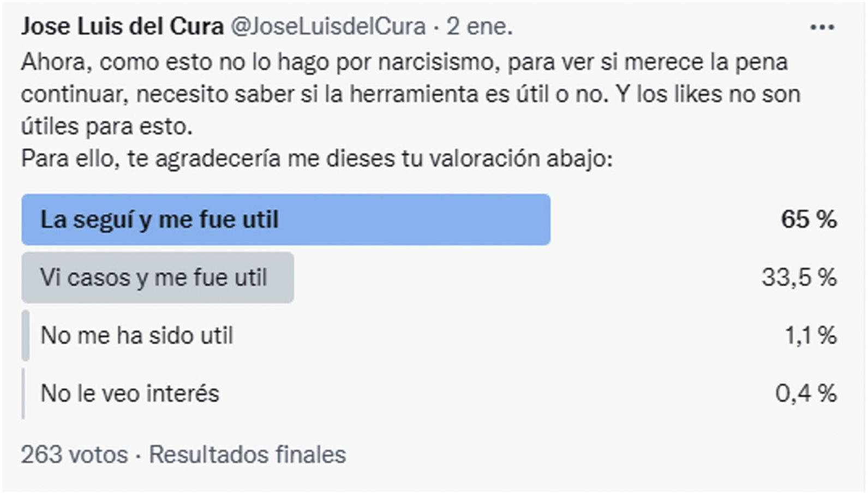This screenshot has width=868, height=494.
Task: Click the 33,5 % result value
Action: click(799, 278)
